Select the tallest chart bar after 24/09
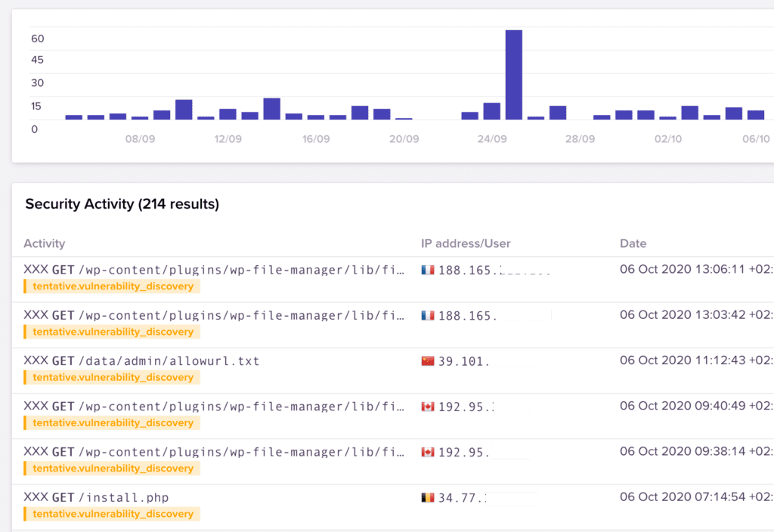The width and height of the screenshot is (774, 532). 514,75
